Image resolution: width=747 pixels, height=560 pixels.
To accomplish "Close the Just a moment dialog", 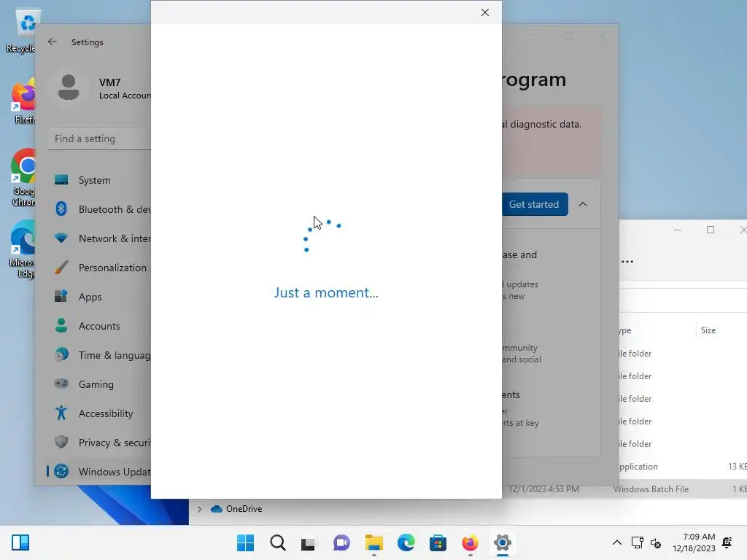I will pyautogui.click(x=484, y=12).
